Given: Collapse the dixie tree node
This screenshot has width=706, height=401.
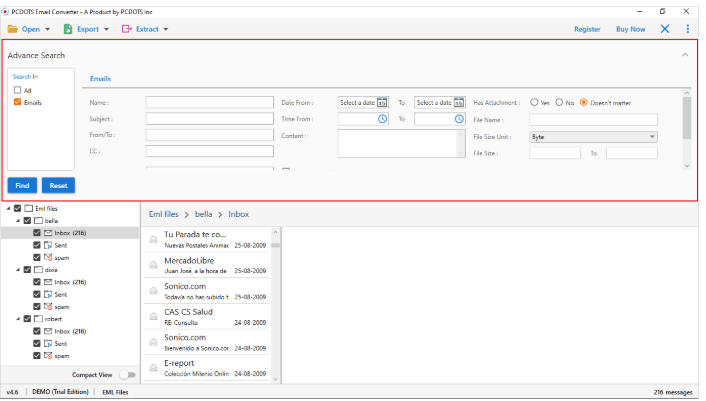Looking at the screenshot, I should coord(18,270).
